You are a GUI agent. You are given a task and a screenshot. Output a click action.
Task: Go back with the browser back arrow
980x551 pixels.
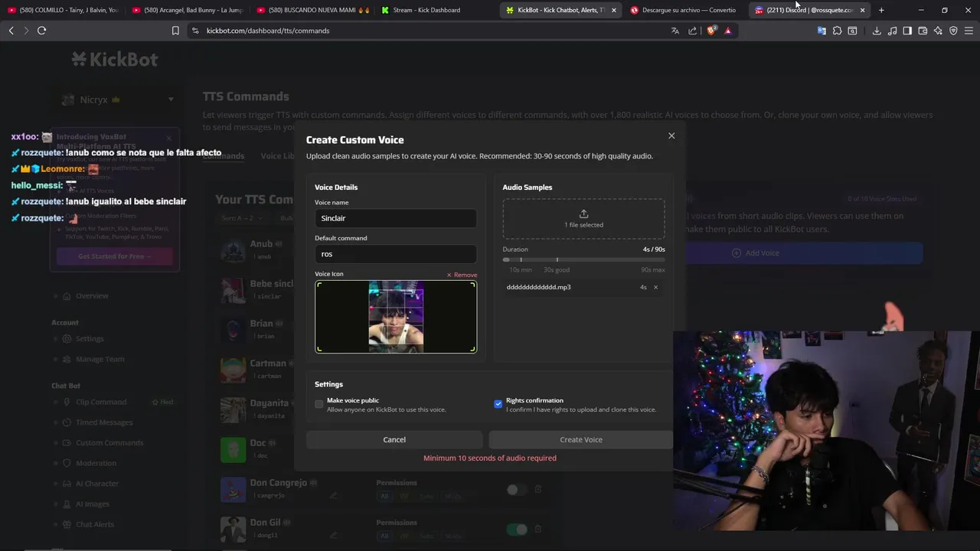(x=11, y=31)
